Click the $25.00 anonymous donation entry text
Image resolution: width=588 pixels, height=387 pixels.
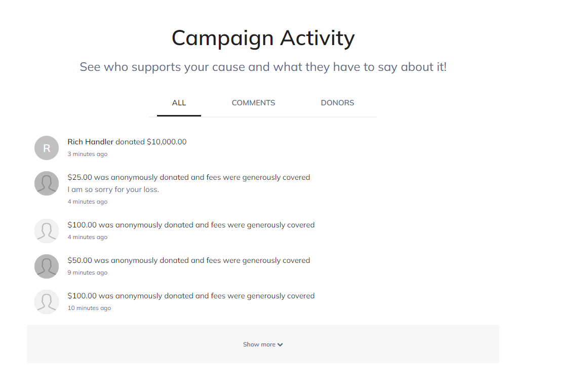pyautogui.click(x=188, y=177)
